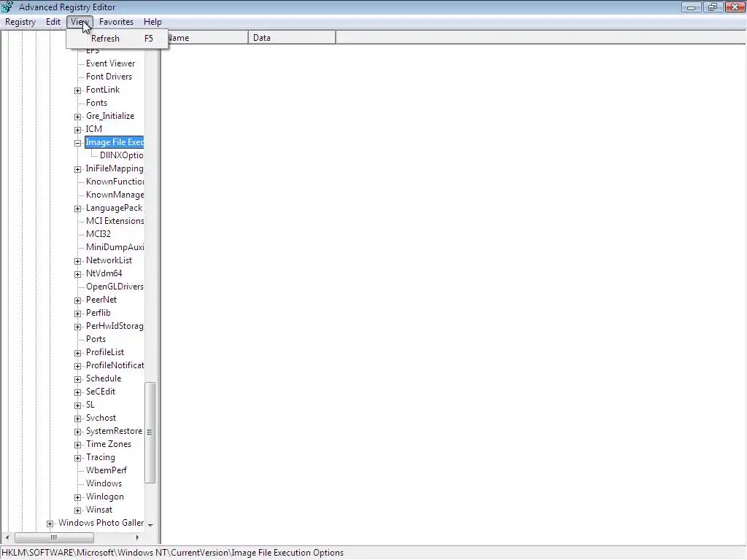Click the vertical scrollbar thumb in tree
747x560 pixels.
tap(150, 432)
